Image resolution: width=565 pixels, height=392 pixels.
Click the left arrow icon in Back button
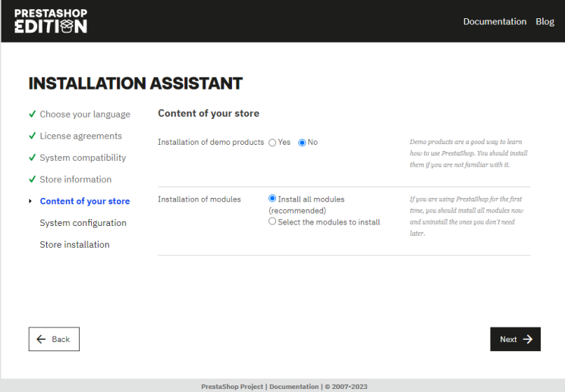[41, 340]
